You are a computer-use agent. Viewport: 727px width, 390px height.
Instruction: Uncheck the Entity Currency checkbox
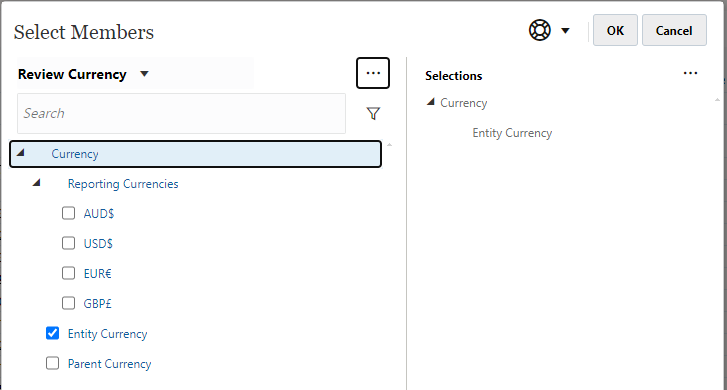[52, 333]
